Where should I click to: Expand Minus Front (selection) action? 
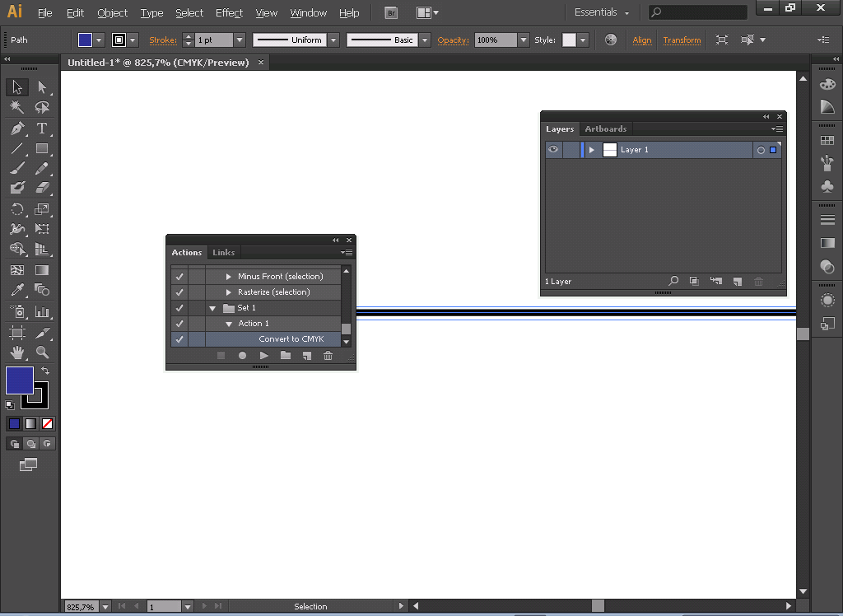tap(229, 277)
